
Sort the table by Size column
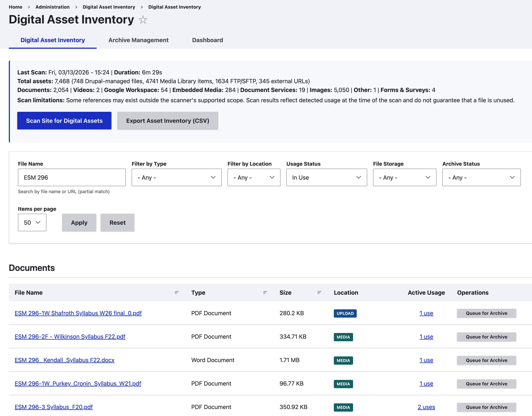coord(319,292)
